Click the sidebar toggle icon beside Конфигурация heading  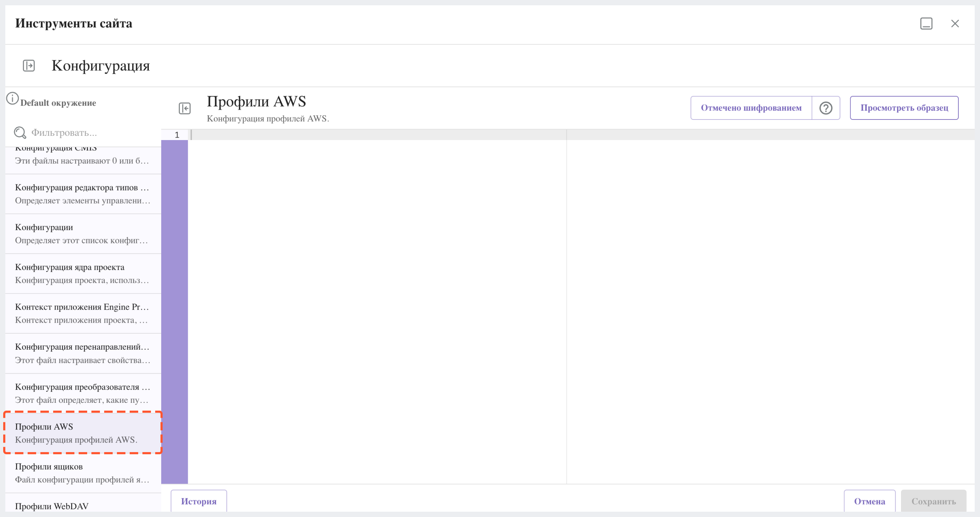tap(29, 66)
